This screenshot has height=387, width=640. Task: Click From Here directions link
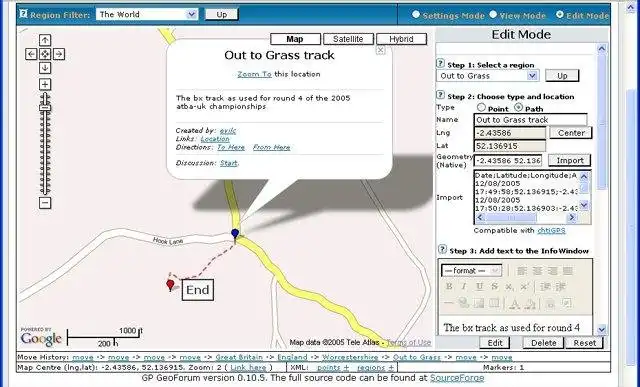[271, 147]
